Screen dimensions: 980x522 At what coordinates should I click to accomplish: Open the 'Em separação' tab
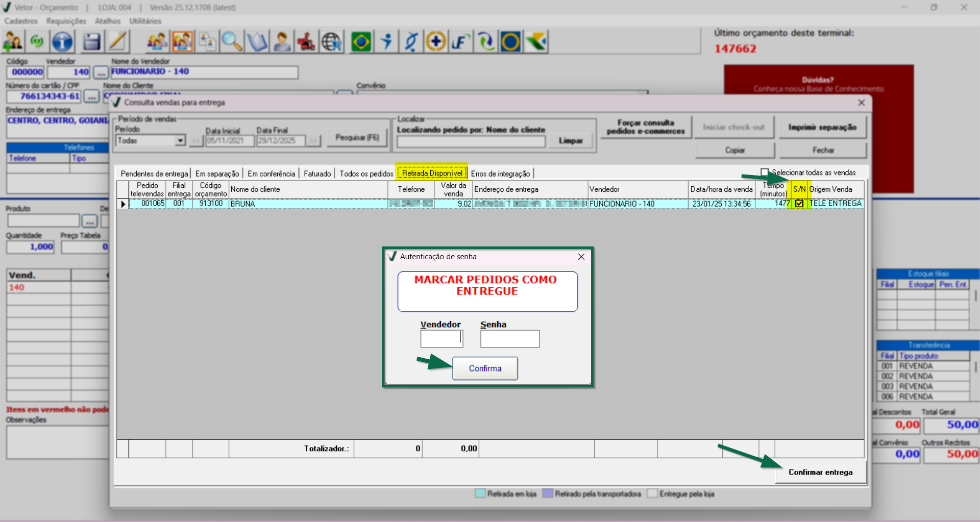[x=217, y=174]
